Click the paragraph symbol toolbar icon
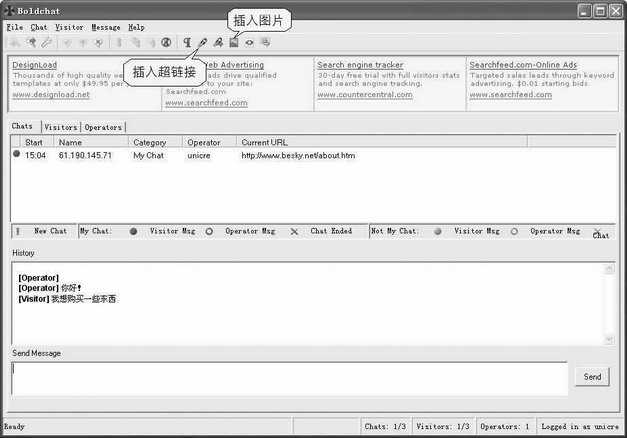The height and width of the screenshot is (438, 627). (x=187, y=42)
